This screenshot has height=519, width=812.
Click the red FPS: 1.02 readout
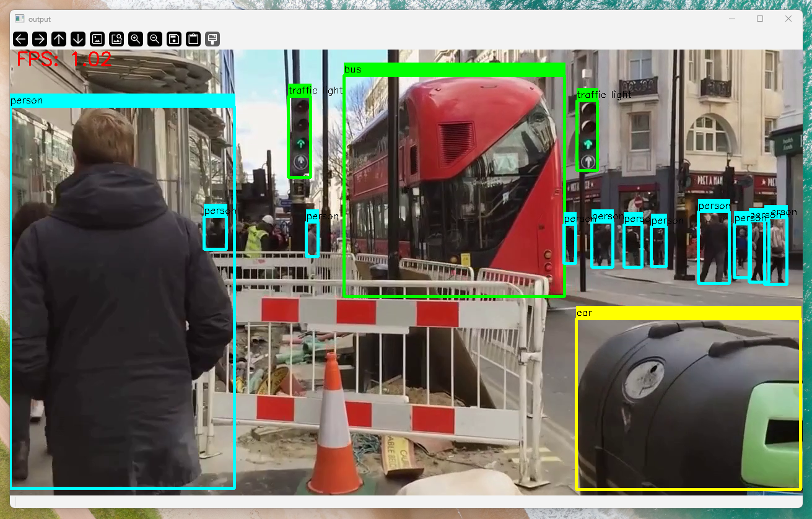pos(64,59)
